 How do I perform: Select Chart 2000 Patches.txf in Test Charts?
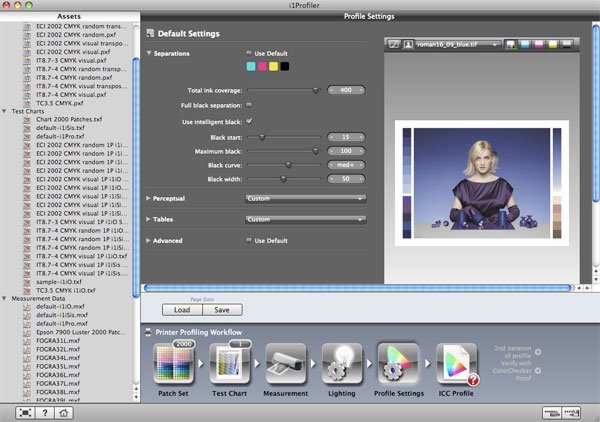pyautogui.click(x=70, y=120)
